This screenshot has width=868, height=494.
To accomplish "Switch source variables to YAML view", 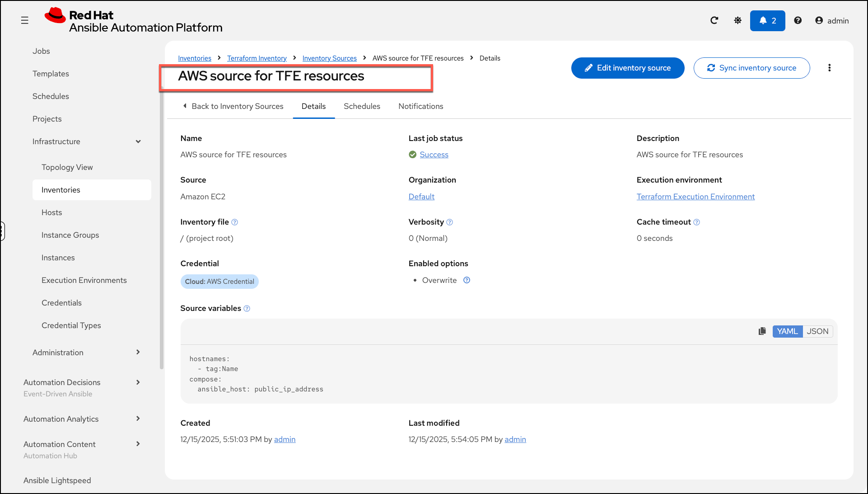I will coord(787,331).
